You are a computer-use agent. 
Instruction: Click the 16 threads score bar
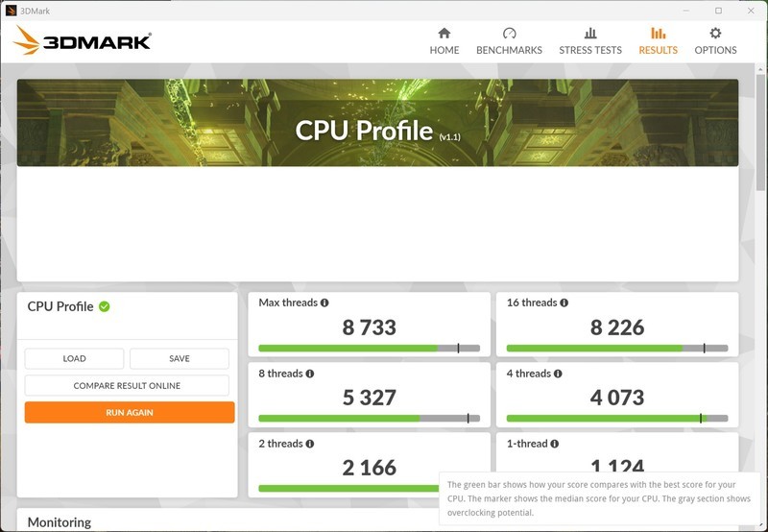click(x=617, y=349)
